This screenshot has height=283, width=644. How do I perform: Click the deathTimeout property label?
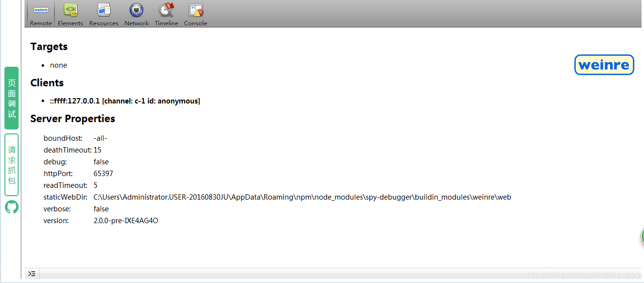tap(68, 150)
